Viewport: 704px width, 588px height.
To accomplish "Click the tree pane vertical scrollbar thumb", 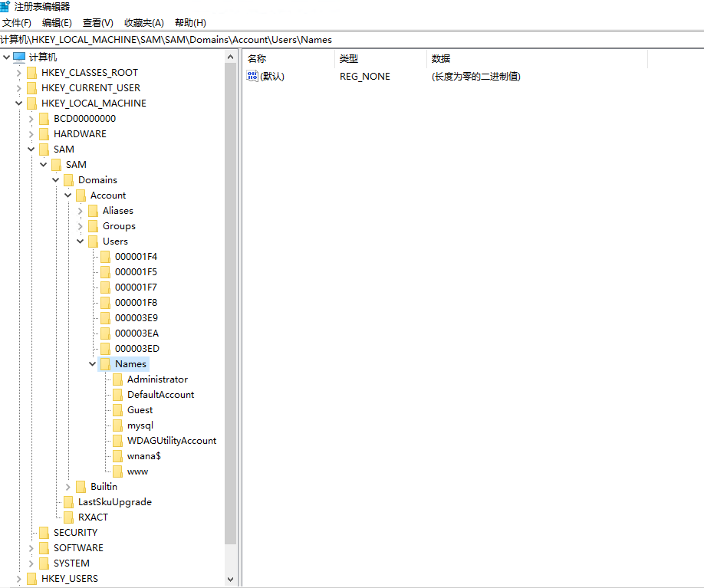I will (x=230, y=304).
